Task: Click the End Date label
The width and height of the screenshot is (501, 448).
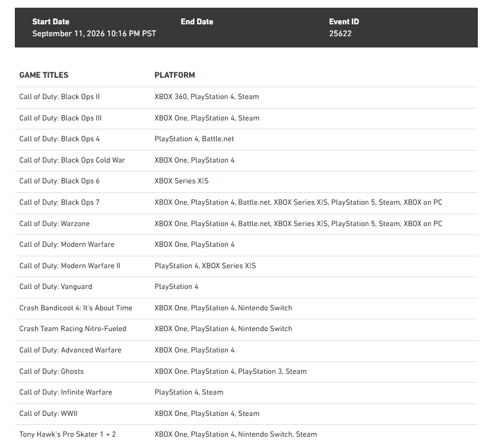Action: tap(197, 22)
